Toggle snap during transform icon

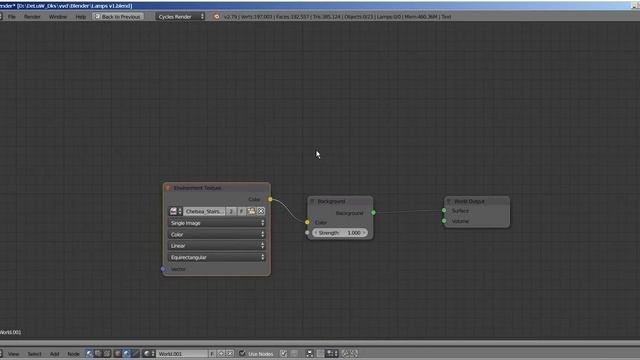[320, 353]
